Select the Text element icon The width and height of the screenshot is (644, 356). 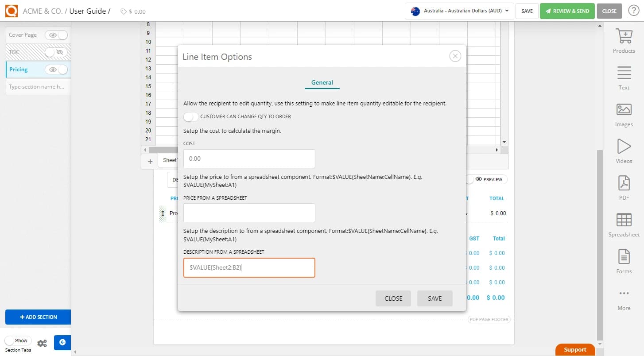click(x=624, y=77)
